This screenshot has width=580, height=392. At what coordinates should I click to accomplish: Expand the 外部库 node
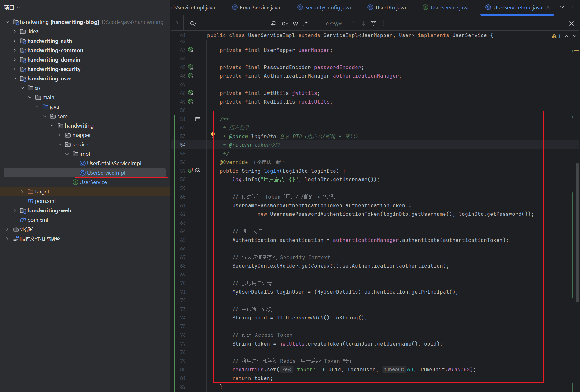coord(7,230)
